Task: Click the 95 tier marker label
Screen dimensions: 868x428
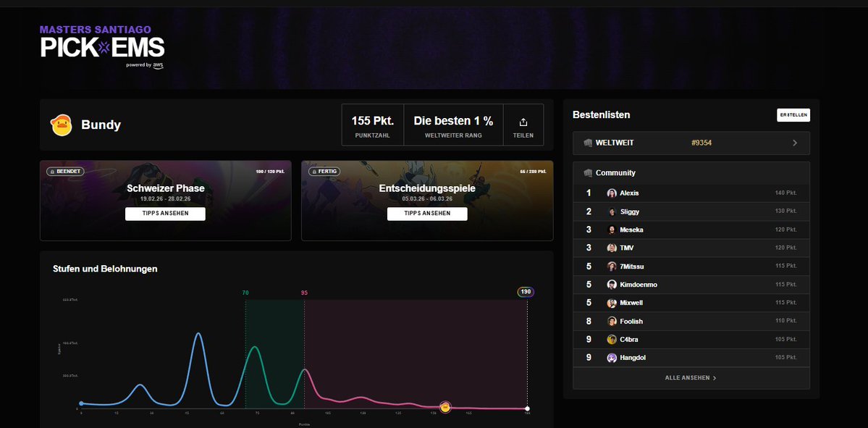Action: click(x=305, y=293)
